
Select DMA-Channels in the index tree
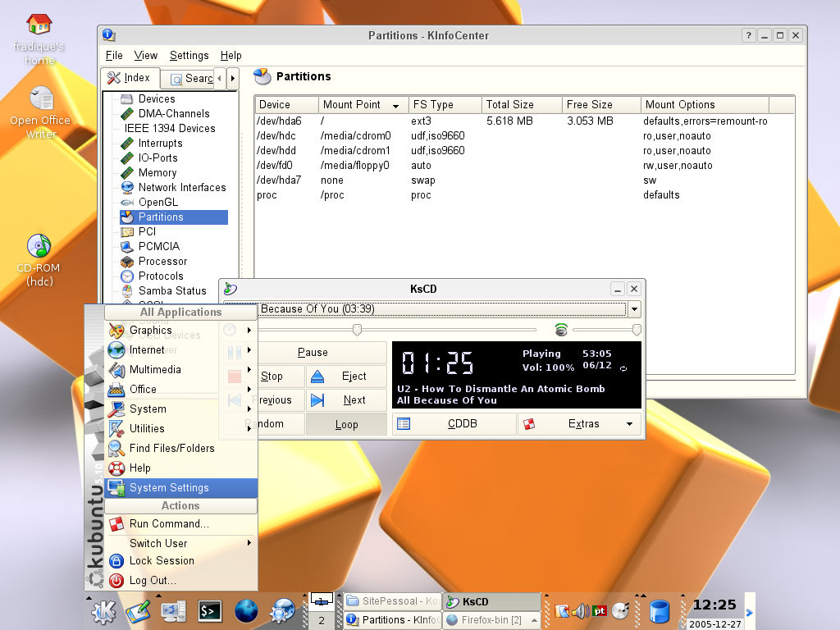tap(174, 113)
